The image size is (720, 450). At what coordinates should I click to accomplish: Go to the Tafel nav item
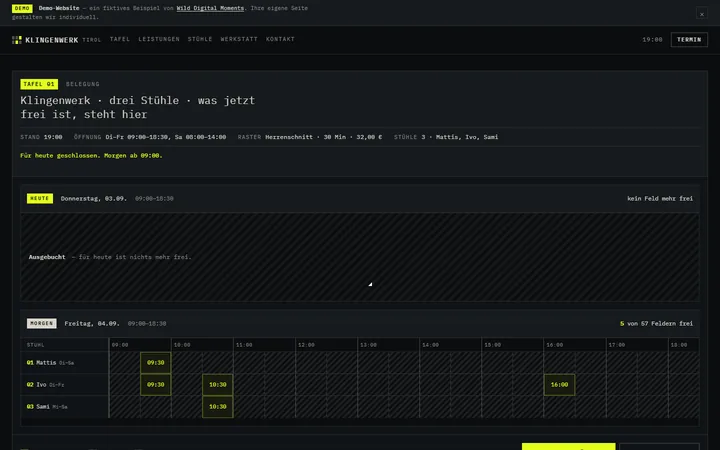pyautogui.click(x=120, y=39)
